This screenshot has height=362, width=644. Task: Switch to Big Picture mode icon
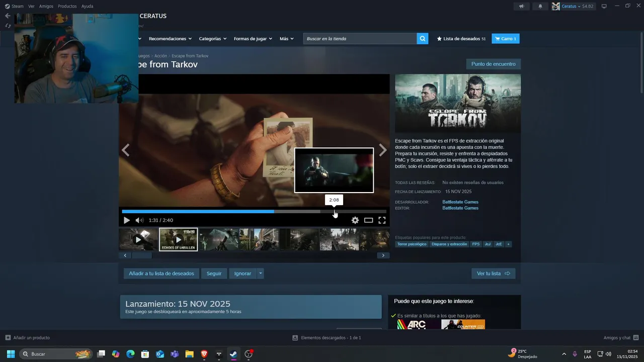point(604,6)
